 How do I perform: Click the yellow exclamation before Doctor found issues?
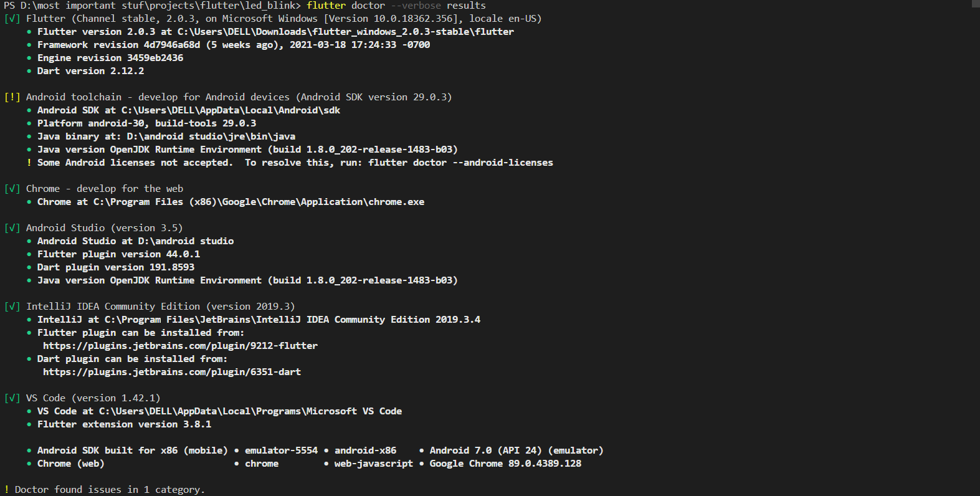coord(6,490)
